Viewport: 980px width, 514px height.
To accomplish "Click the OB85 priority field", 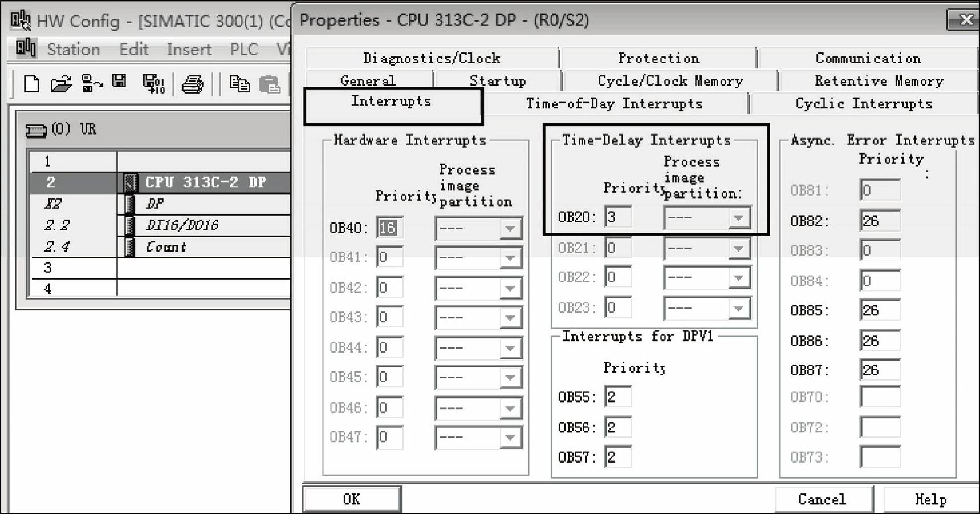I will tap(880, 310).
